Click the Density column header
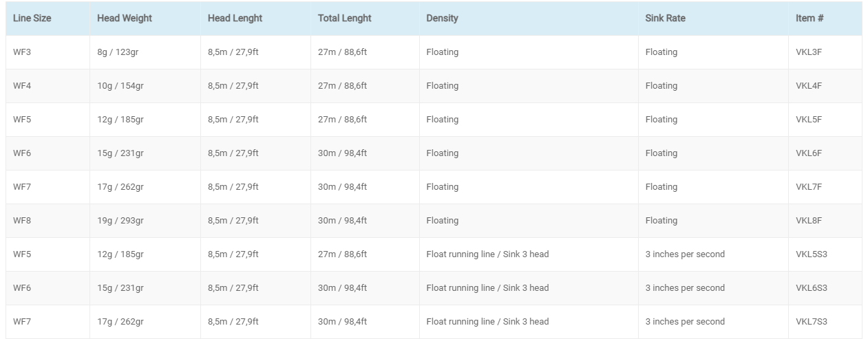This screenshot has height=339, width=868. [442, 19]
